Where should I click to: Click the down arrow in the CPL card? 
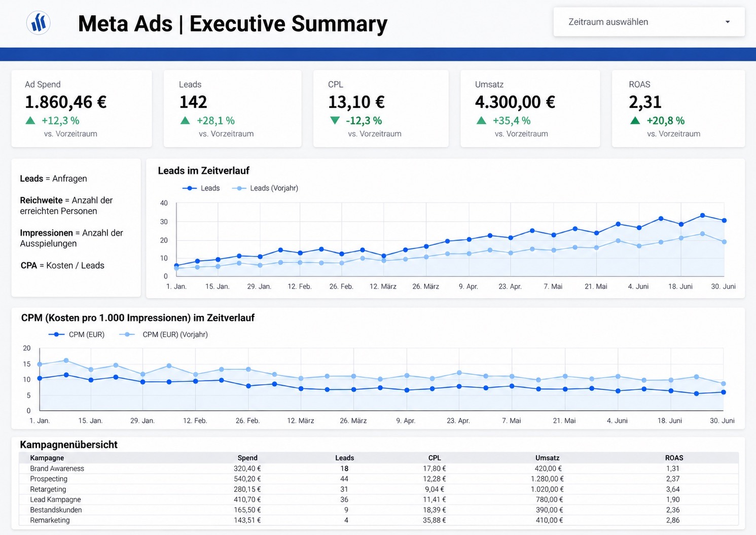tap(335, 121)
